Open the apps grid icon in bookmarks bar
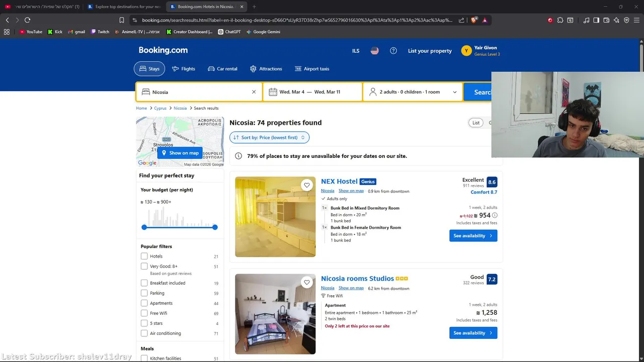Viewport: 644px width, 362px height. (x=7, y=32)
